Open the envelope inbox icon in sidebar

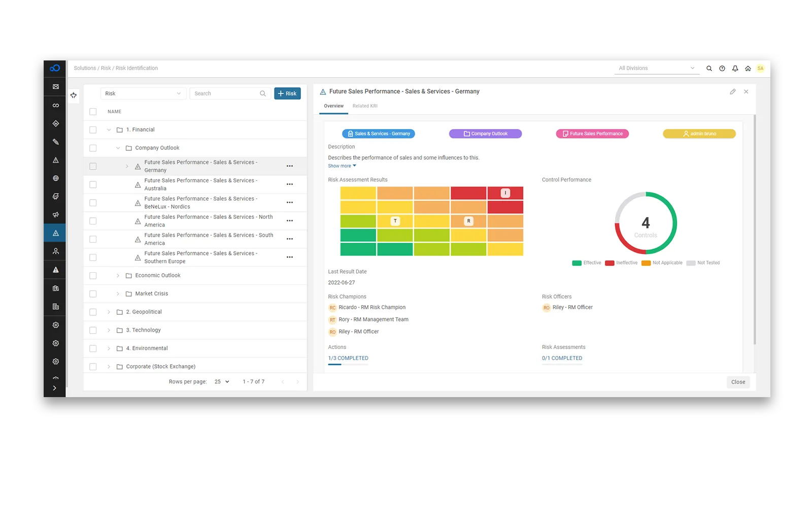tap(56, 87)
